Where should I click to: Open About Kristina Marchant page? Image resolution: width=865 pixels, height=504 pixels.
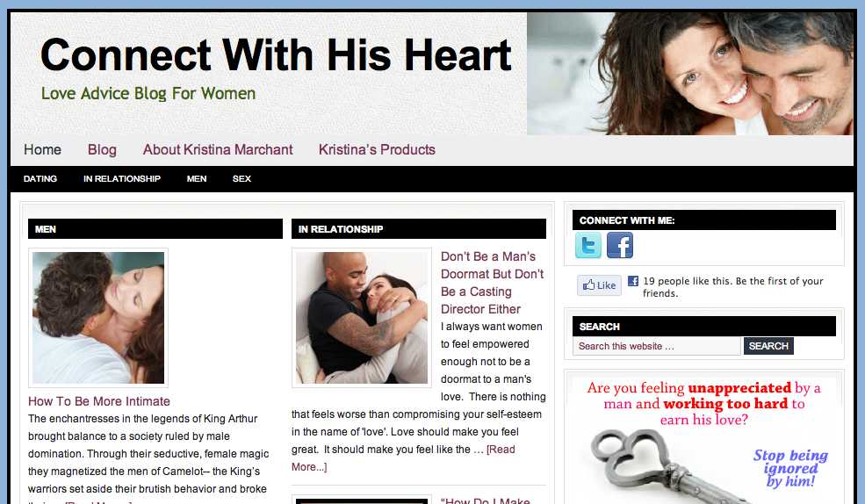tap(218, 149)
